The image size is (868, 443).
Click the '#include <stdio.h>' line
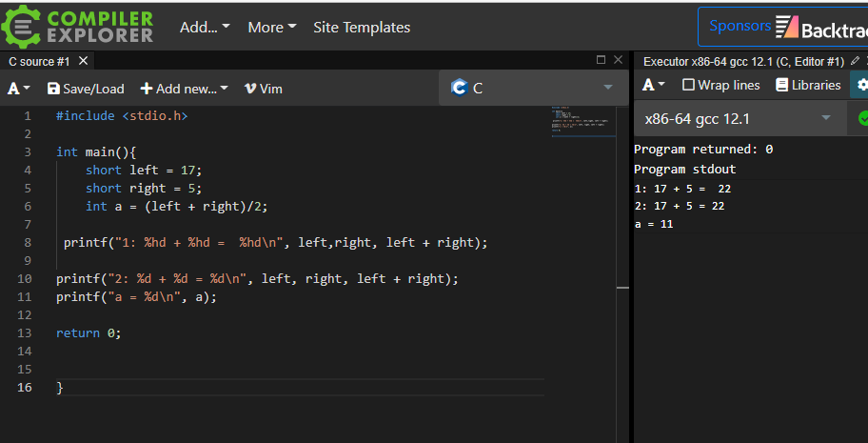pyautogui.click(x=122, y=116)
